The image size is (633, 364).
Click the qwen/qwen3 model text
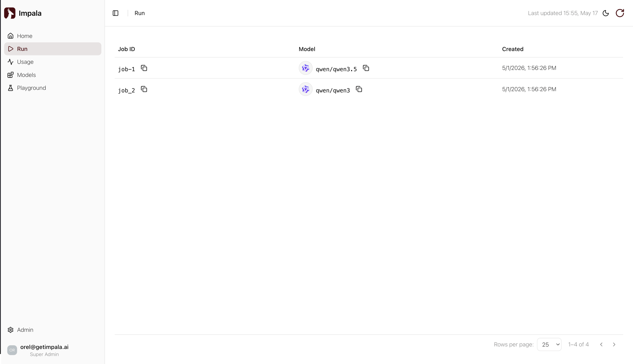pyautogui.click(x=333, y=90)
